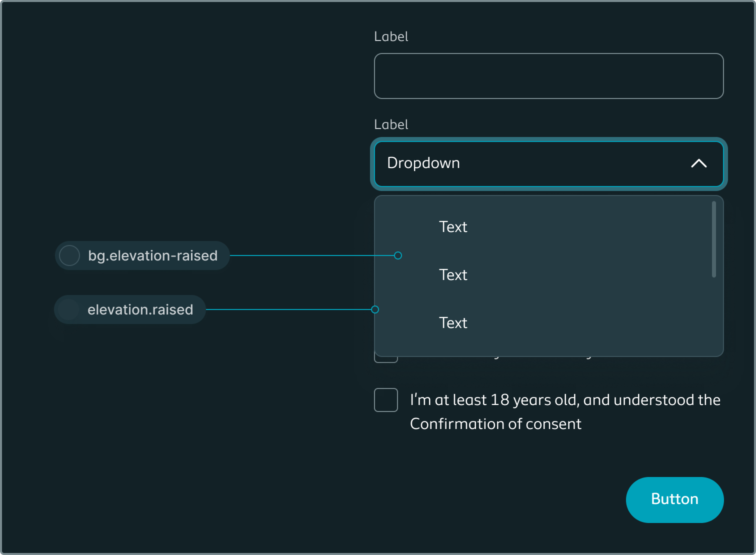Choose the middle Text option in the list

453,275
